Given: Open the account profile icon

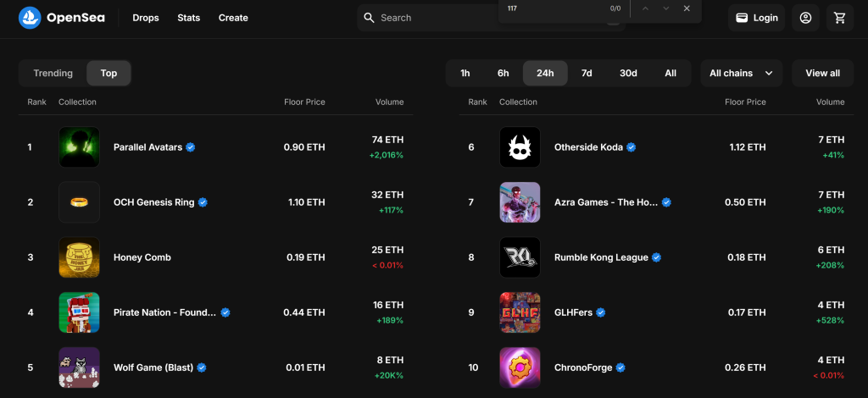Looking at the screenshot, I should (805, 18).
